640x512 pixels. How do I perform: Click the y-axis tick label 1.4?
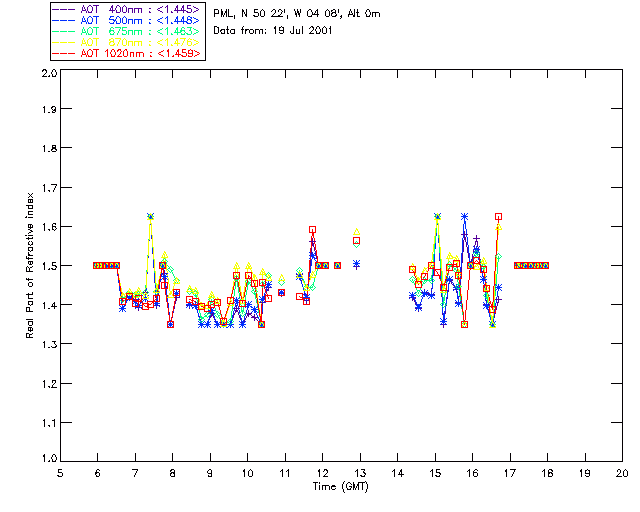49,305
